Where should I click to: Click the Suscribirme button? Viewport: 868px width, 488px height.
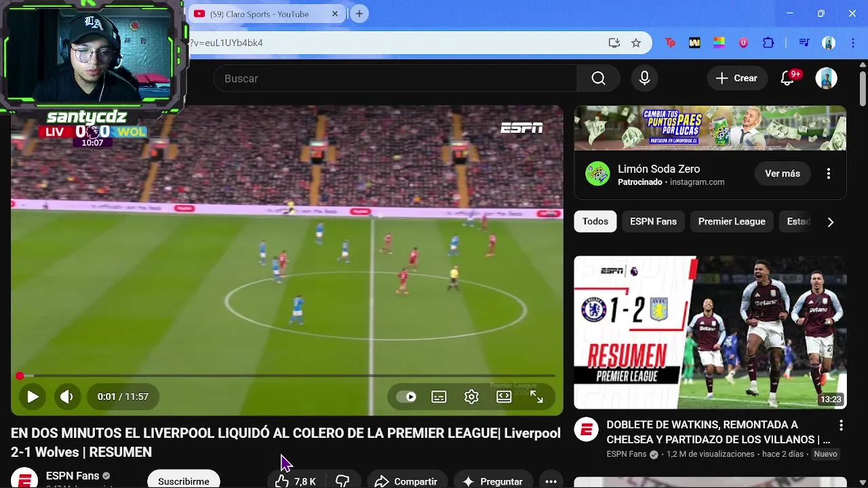click(184, 481)
